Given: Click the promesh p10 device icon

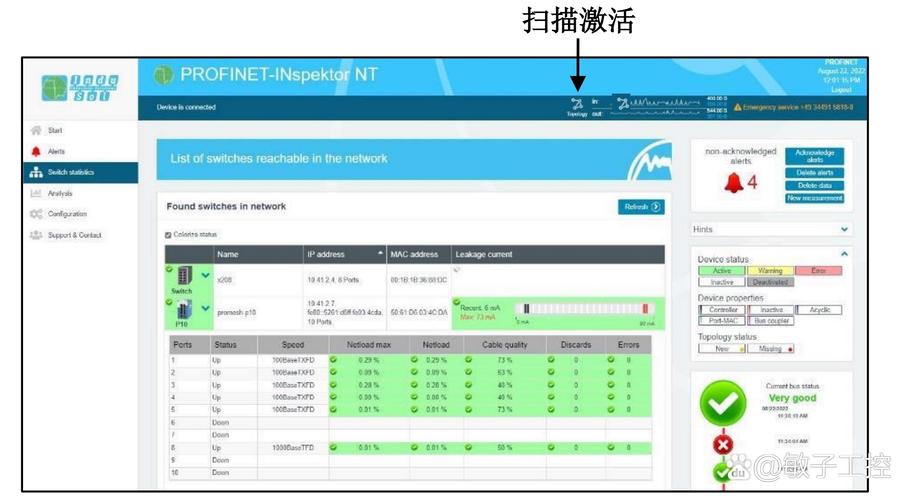Looking at the screenshot, I should click(x=184, y=310).
